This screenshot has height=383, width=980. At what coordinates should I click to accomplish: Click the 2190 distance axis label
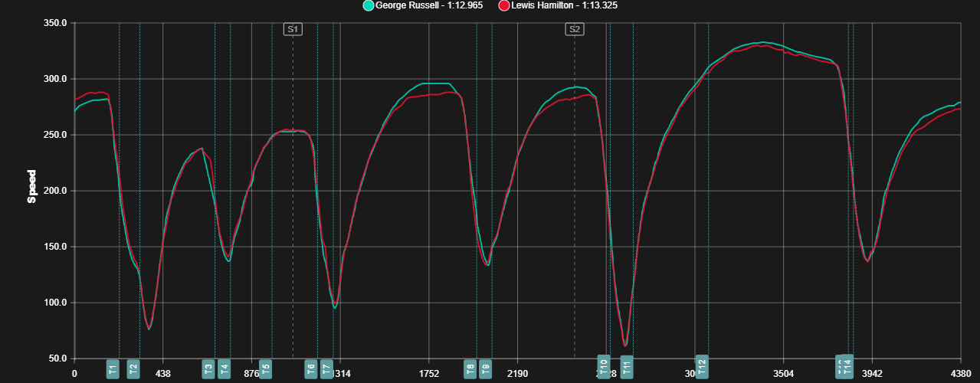point(517,374)
